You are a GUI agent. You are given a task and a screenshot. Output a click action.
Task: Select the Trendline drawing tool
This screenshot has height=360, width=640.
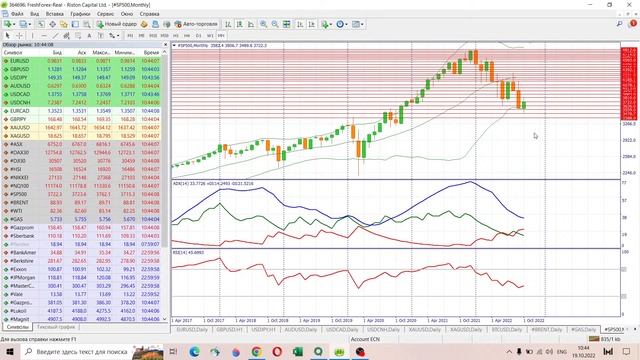pos(55,36)
